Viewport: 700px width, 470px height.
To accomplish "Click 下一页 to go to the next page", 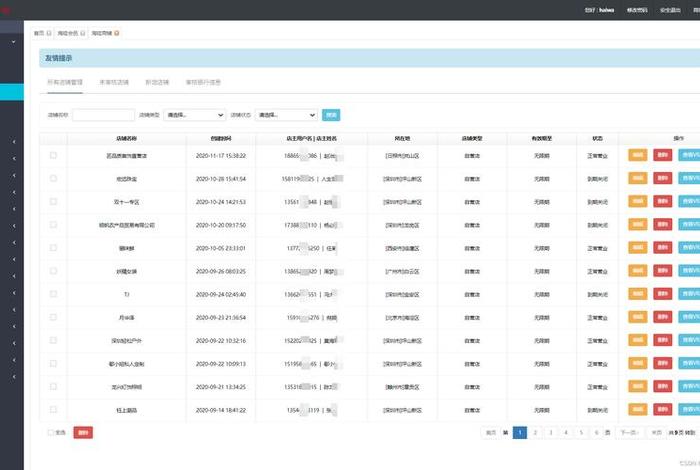I will (x=627, y=432).
